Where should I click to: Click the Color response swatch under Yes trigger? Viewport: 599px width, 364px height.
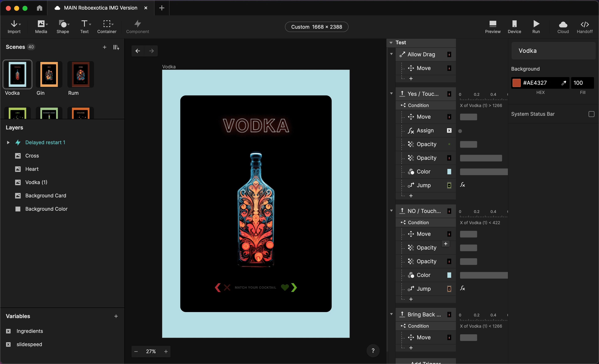coord(449,172)
